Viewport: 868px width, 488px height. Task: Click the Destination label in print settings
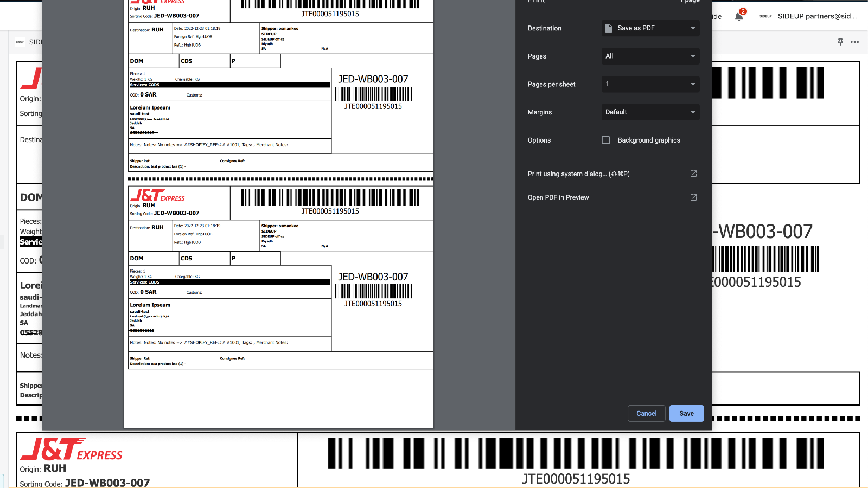544,28
